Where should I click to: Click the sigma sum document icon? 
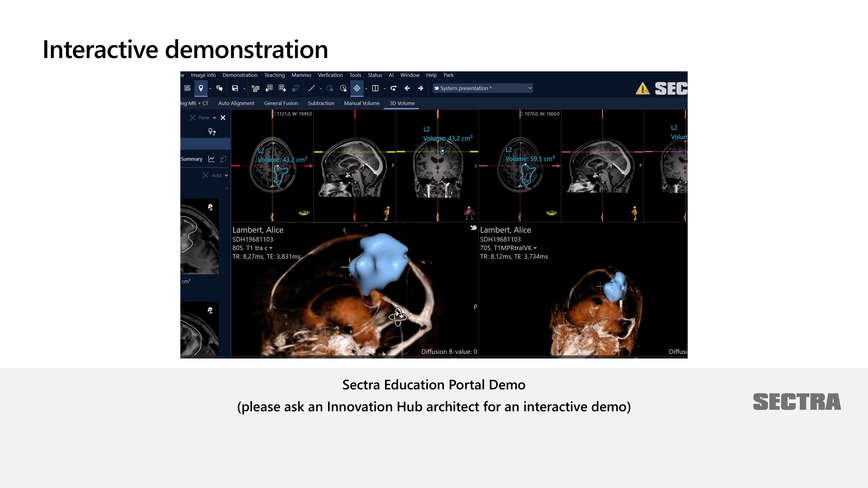pos(223,159)
